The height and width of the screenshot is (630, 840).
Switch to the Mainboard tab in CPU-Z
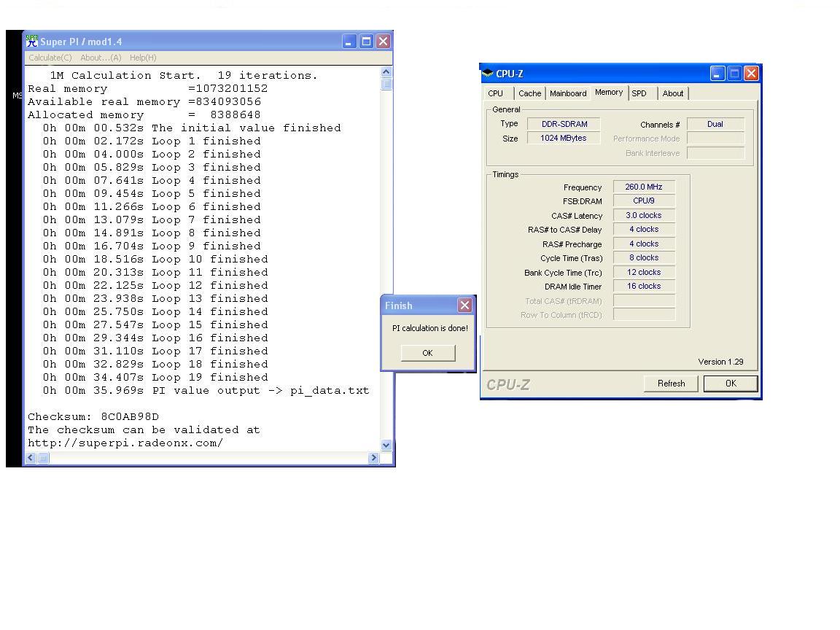[x=568, y=93]
